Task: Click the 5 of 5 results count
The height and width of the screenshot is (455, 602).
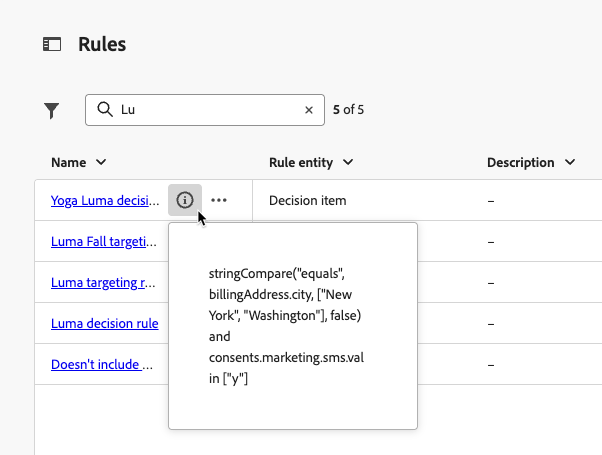Action: click(348, 110)
